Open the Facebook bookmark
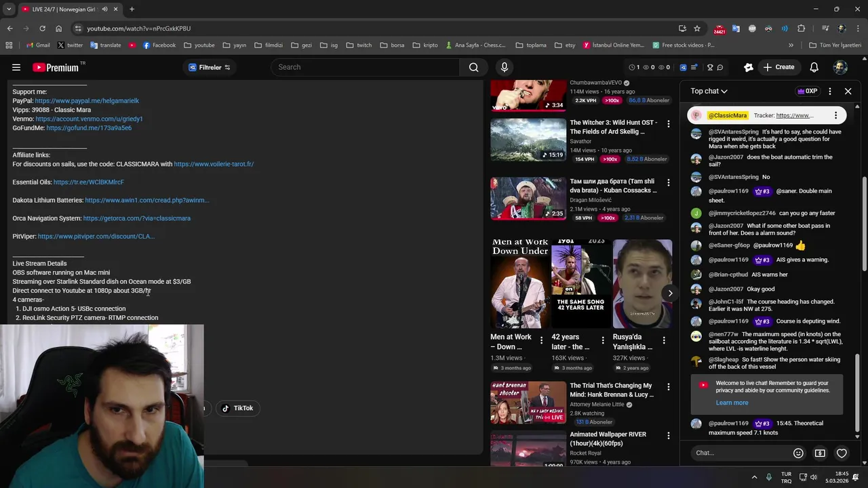The width and height of the screenshot is (868, 488). point(159,45)
